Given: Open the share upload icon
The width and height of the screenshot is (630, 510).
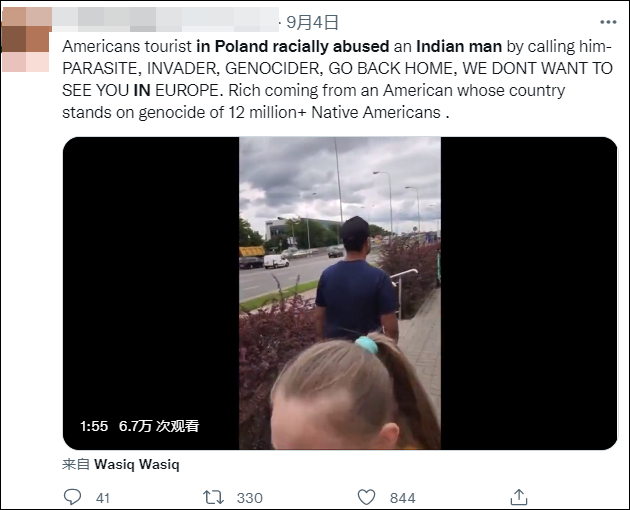Looking at the screenshot, I should [519, 497].
